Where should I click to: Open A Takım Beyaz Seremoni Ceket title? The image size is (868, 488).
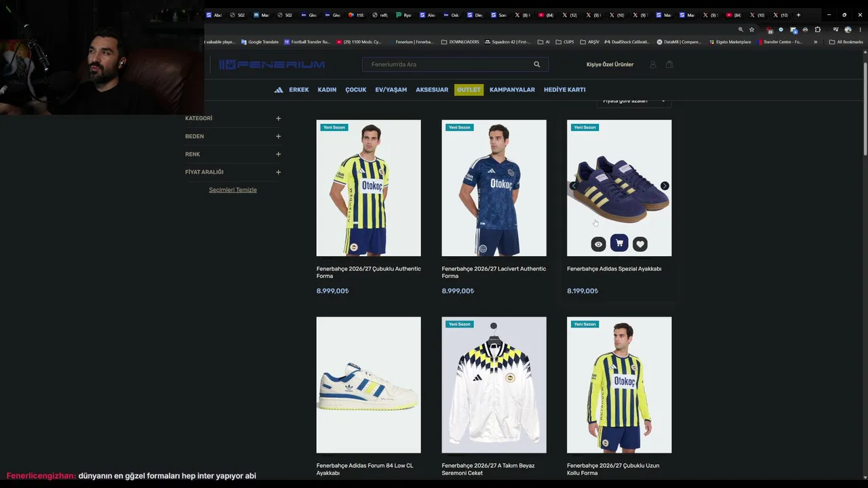pos(489,469)
